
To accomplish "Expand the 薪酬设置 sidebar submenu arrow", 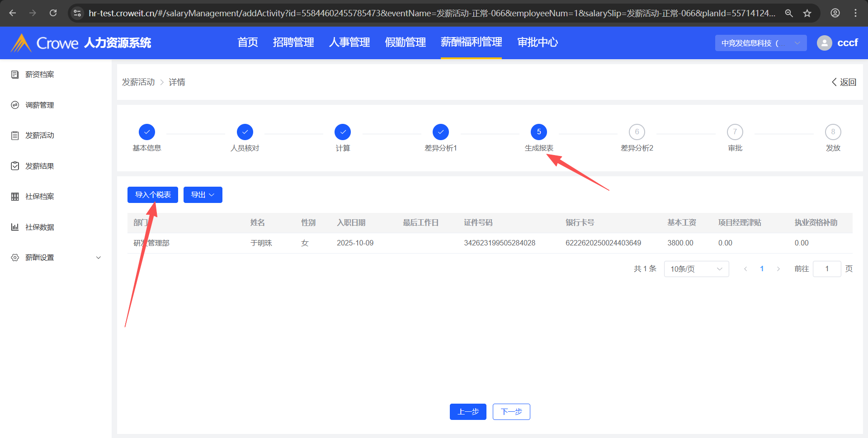I will [x=99, y=258].
